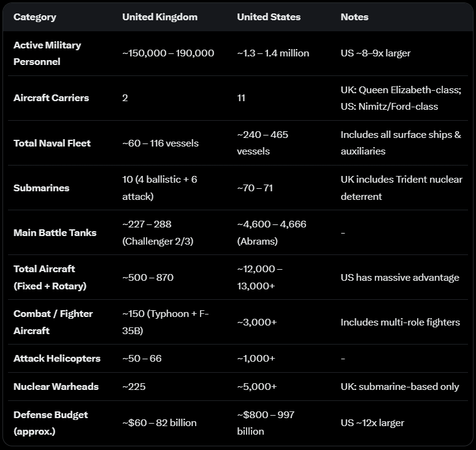The image size is (476, 450).
Task: Click the 'United States' column header
Action: tap(269, 17)
